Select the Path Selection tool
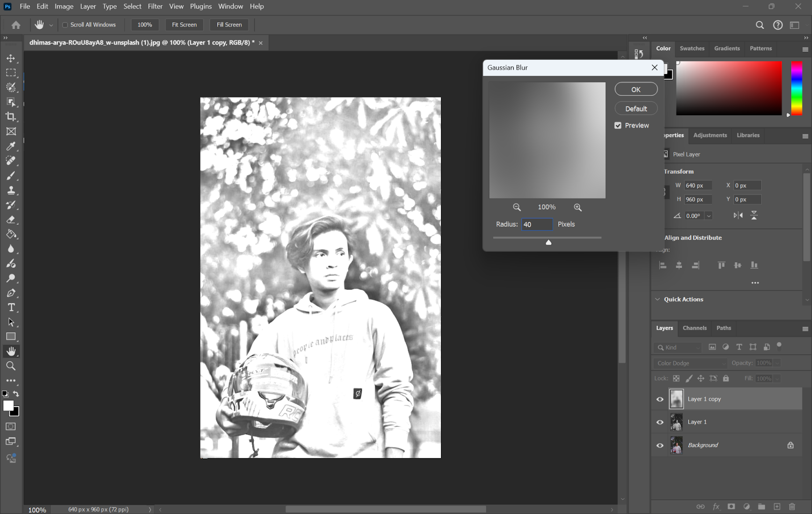The height and width of the screenshot is (514, 812). point(11,322)
